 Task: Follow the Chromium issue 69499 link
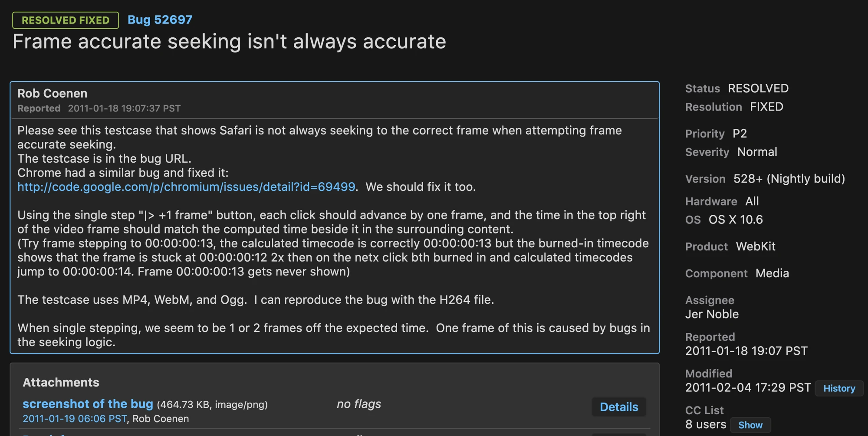pyautogui.click(x=184, y=187)
